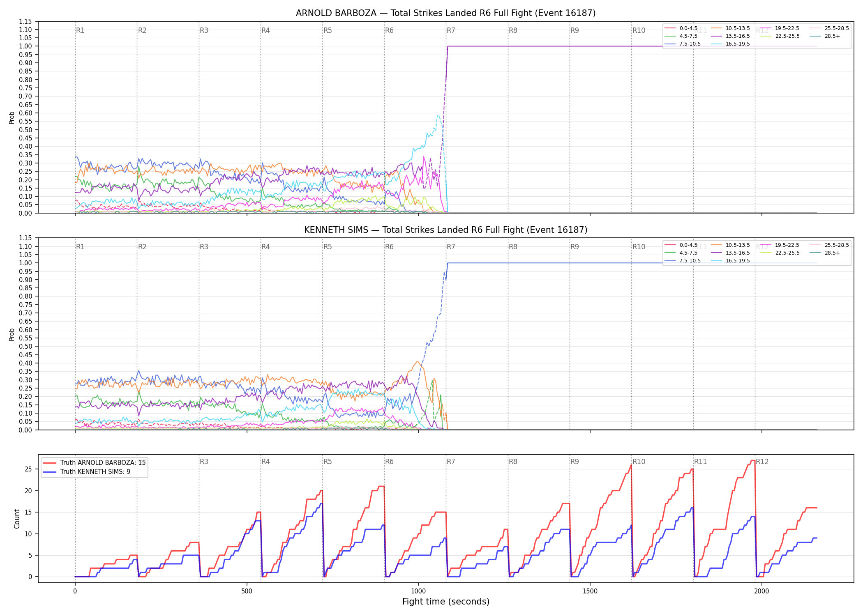This screenshot has width=863, height=616.
Task: Click 13.5-16.5 in the Barboza chart legend
Action: pyautogui.click(x=738, y=36)
